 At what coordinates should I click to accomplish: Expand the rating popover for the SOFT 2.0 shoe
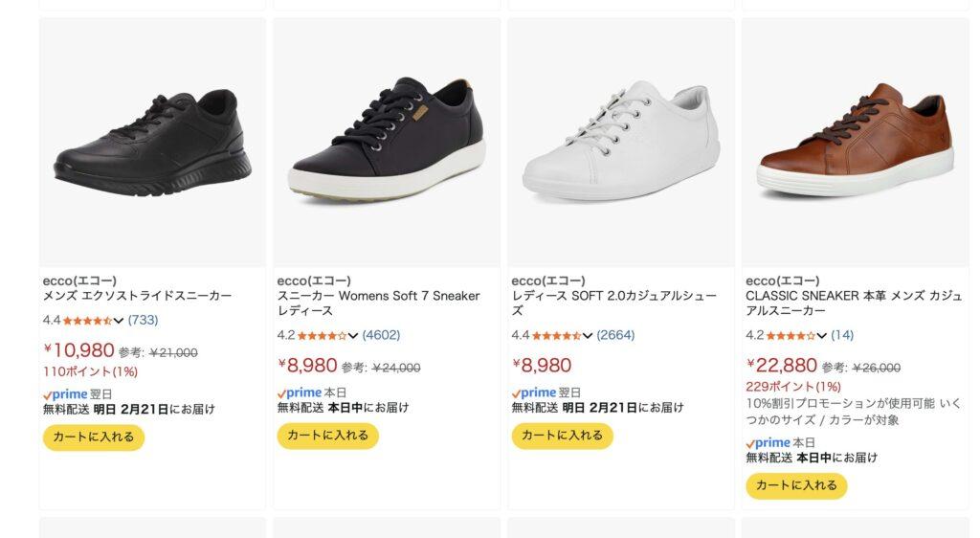(588, 336)
